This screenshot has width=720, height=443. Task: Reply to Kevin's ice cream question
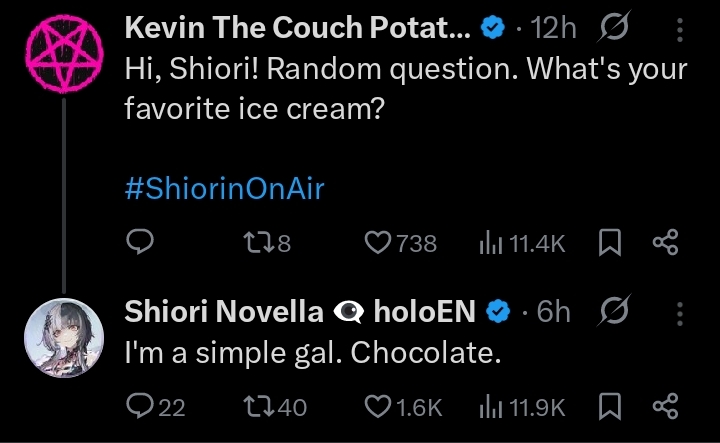[x=140, y=242]
